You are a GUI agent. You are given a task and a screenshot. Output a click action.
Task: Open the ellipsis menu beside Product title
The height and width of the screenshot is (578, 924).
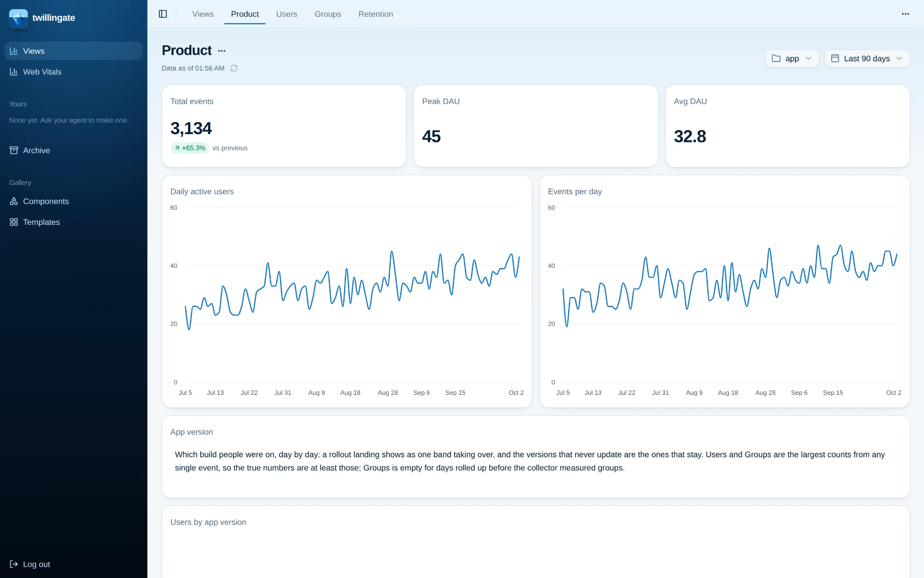pyautogui.click(x=222, y=51)
